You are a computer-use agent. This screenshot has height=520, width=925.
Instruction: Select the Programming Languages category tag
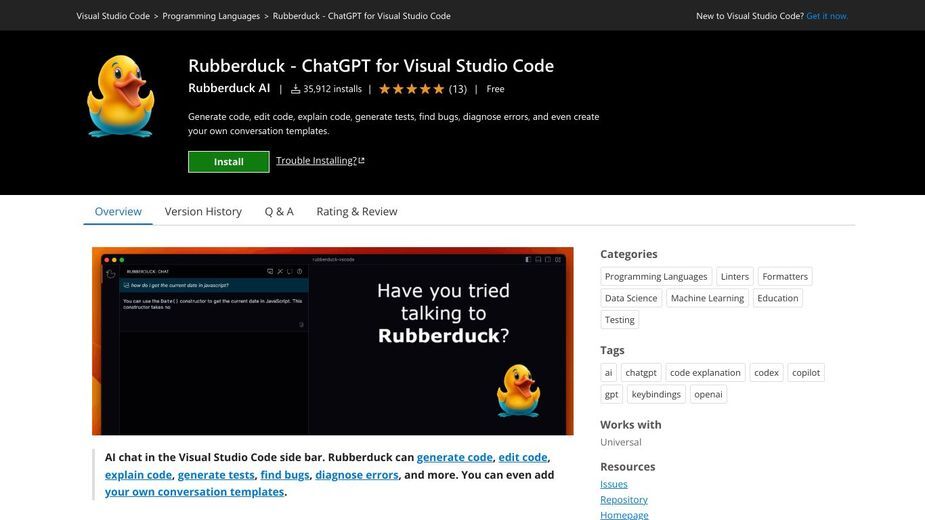coord(656,276)
